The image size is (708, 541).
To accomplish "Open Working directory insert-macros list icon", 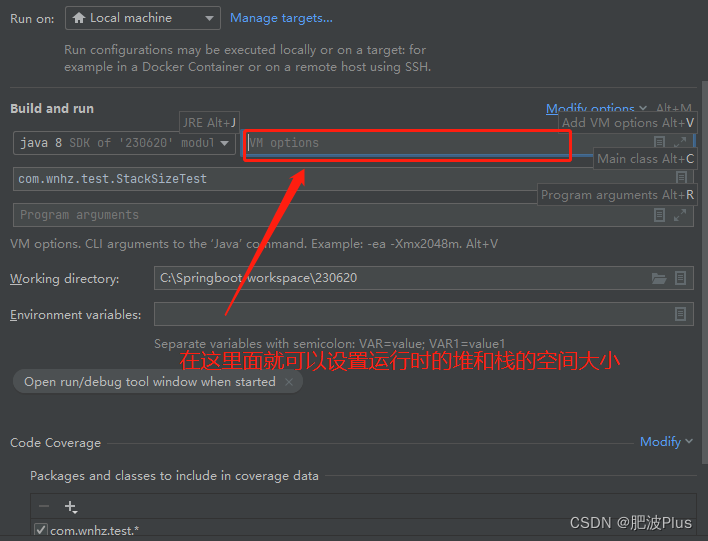I will pos(680,278).
